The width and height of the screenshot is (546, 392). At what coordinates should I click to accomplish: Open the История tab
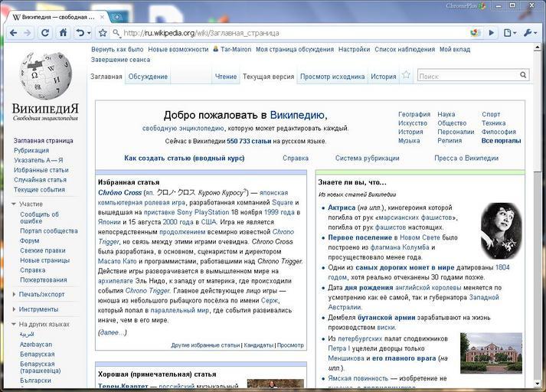pyautogui.click(x=384, y=77)
